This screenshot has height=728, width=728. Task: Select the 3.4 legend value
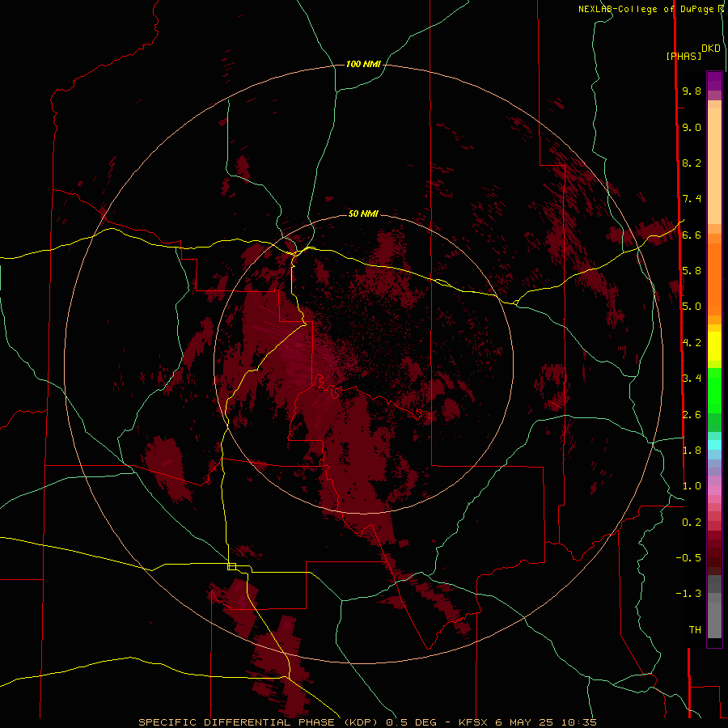click(692, 379)
